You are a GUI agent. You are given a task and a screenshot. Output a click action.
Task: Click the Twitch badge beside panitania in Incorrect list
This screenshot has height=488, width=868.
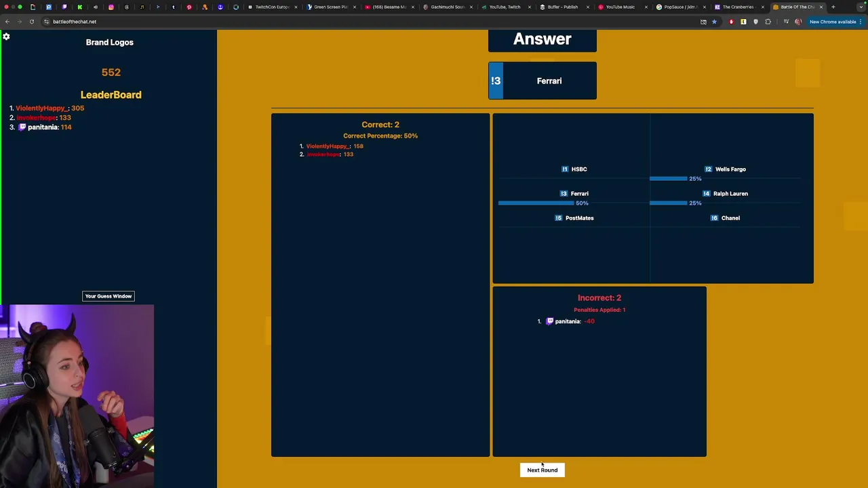coord(550,321)
